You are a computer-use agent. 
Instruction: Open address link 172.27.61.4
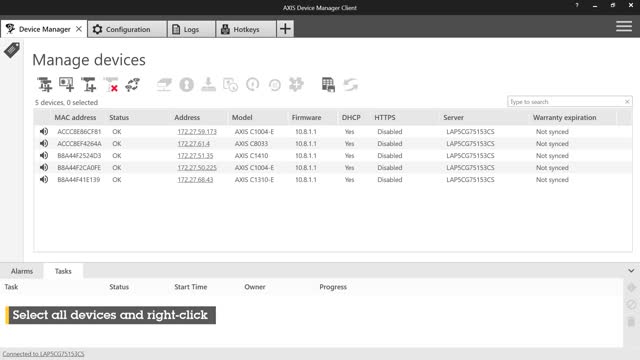click(193, 144)
